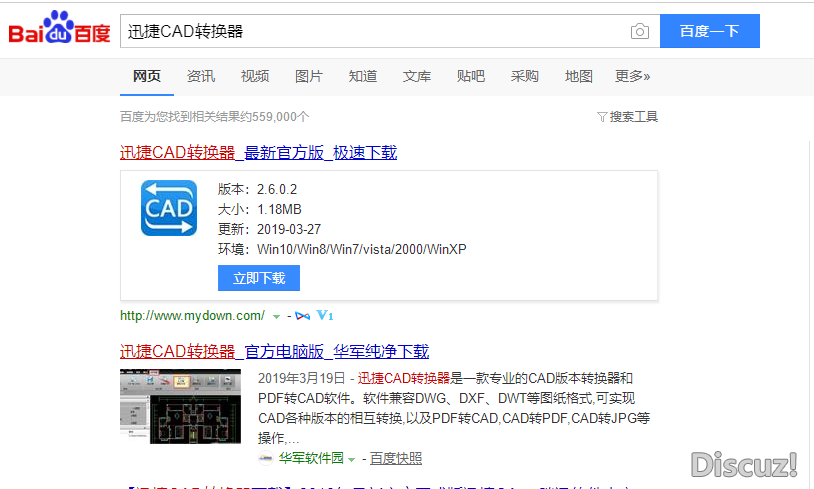This screenshot has height=489, width=814.
Task: Click the funnel icon beside 搜索工具
Action: (x=601, y=117)
